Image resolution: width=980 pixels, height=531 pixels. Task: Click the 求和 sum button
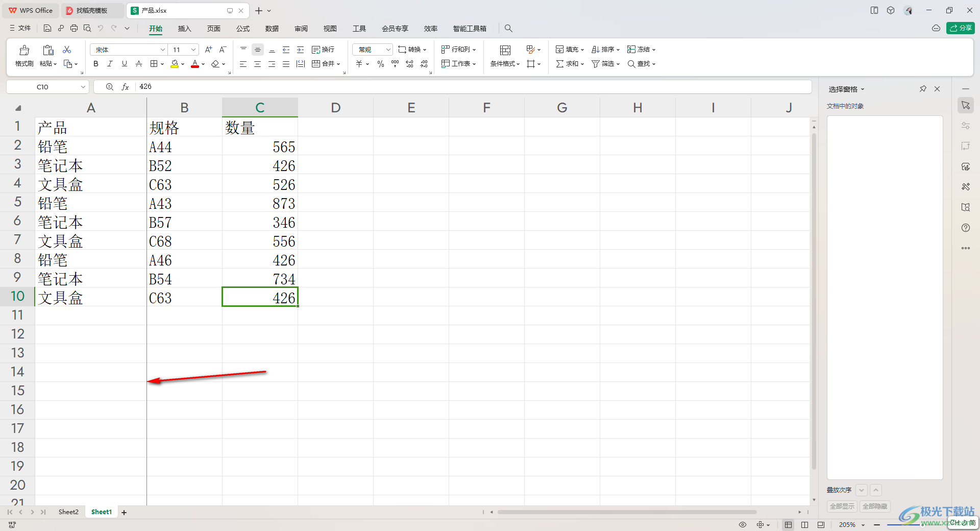(x=570, y=64)
